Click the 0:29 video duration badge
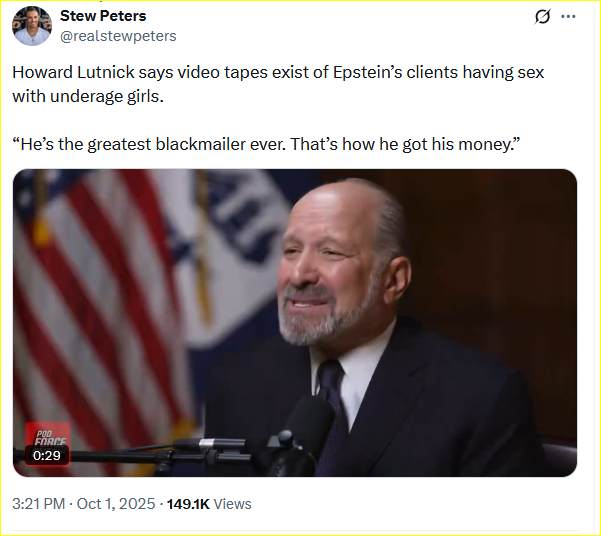601x536 pixels. 47,455
